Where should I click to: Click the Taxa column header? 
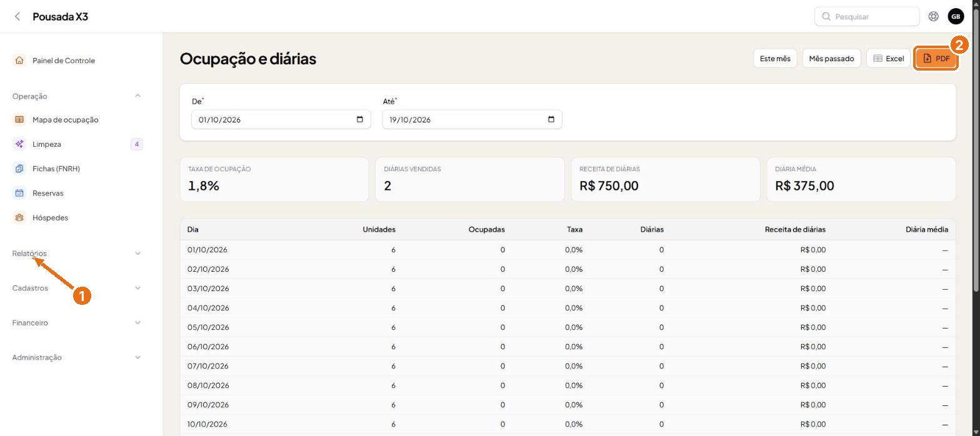pyautogui.click(x=574, y=229)
